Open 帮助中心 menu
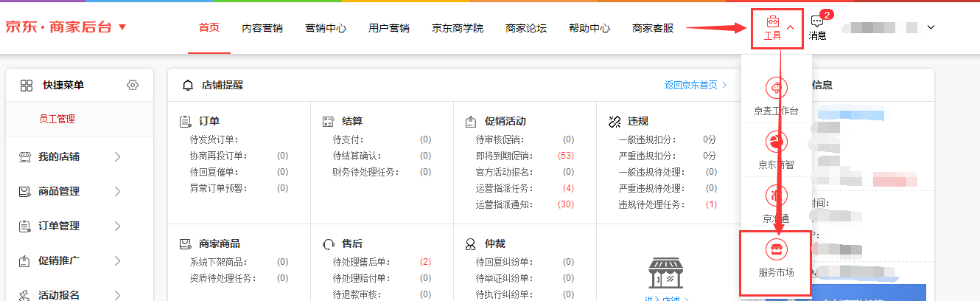This screenshot has height=301, width=980. pos(589,28)
